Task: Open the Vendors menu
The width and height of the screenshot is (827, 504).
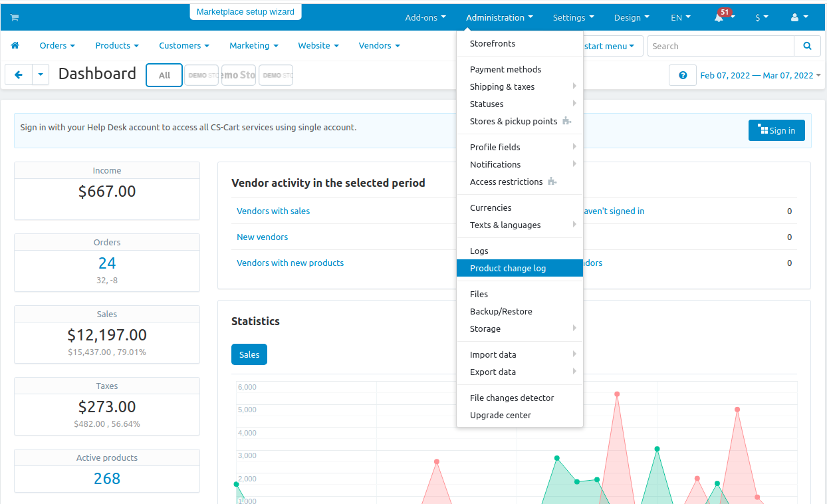Action: click(379, 46)
